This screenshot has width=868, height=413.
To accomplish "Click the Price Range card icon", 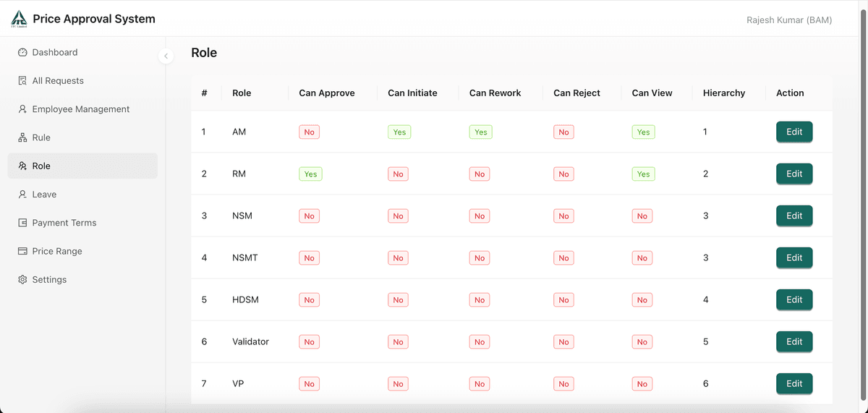I will click(22, 251).
